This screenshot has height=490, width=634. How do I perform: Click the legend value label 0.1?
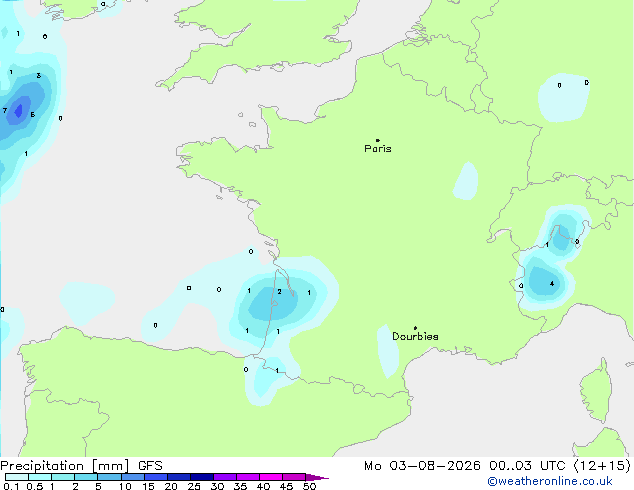[11, 486]
